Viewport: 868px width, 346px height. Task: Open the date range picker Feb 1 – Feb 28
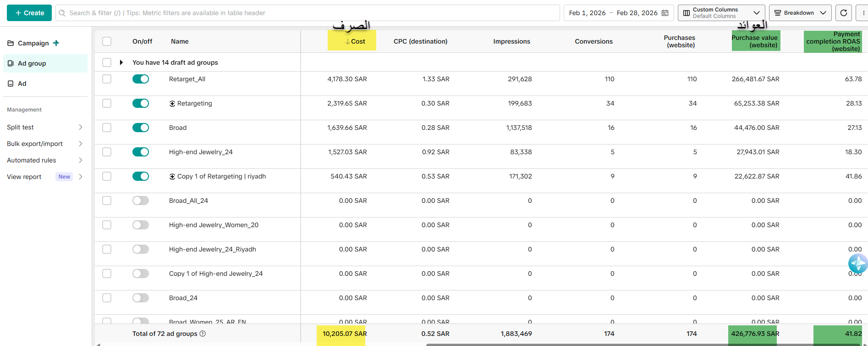click(619, 13)
